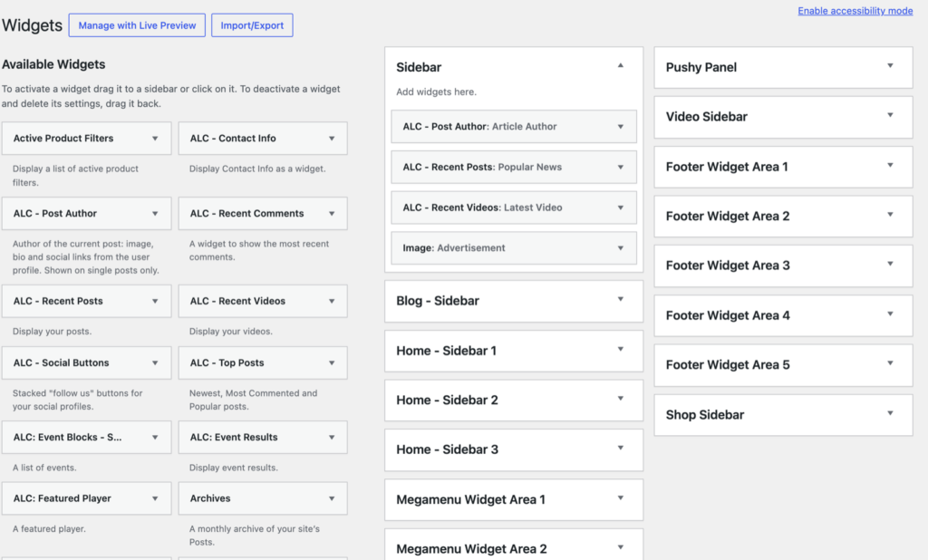
Task: Click the Sidebar area heading text
Action: (419, 67)
